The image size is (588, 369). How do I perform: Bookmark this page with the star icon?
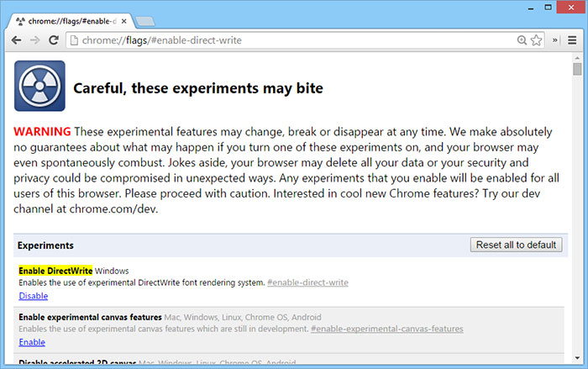pos(536,40)
